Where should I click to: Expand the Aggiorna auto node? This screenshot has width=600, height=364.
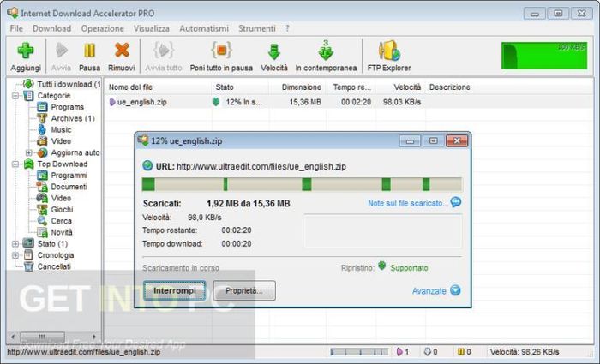[x=28, y=152]
